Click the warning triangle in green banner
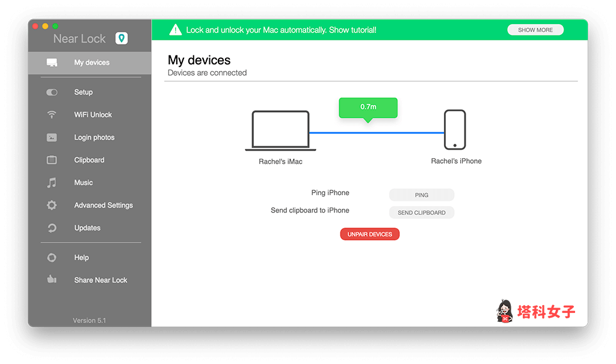Screen dimensions: 616x364 (175, 29)
